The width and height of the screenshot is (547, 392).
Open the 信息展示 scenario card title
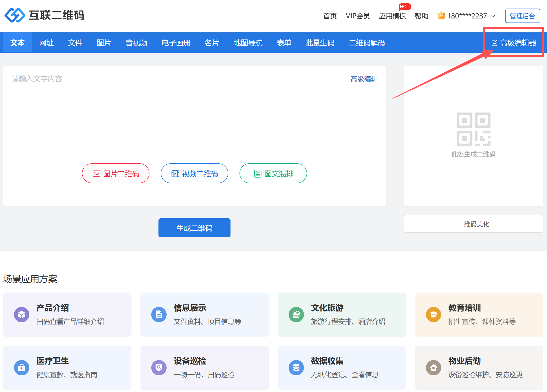click(x=190, y=308)
